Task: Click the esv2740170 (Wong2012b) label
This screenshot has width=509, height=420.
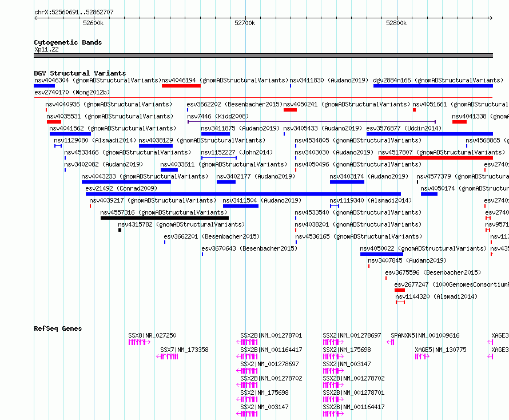Action: 72,92
